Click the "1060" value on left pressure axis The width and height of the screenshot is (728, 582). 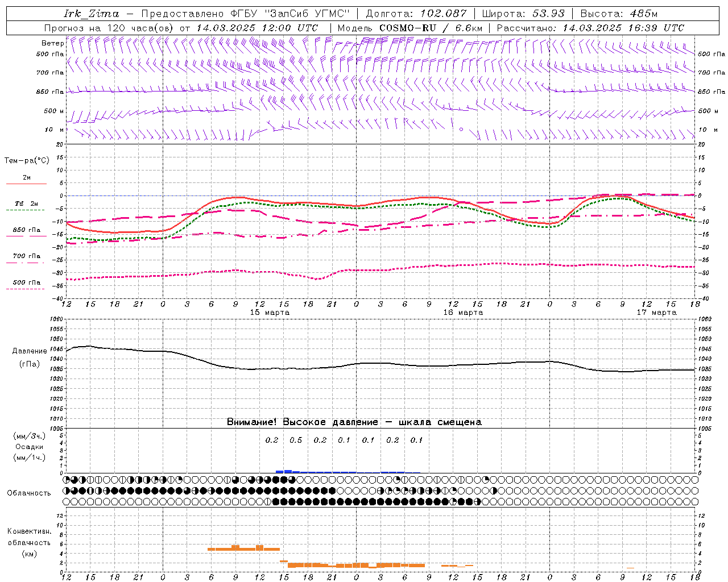pyautogui.click(x=56, y=319)
